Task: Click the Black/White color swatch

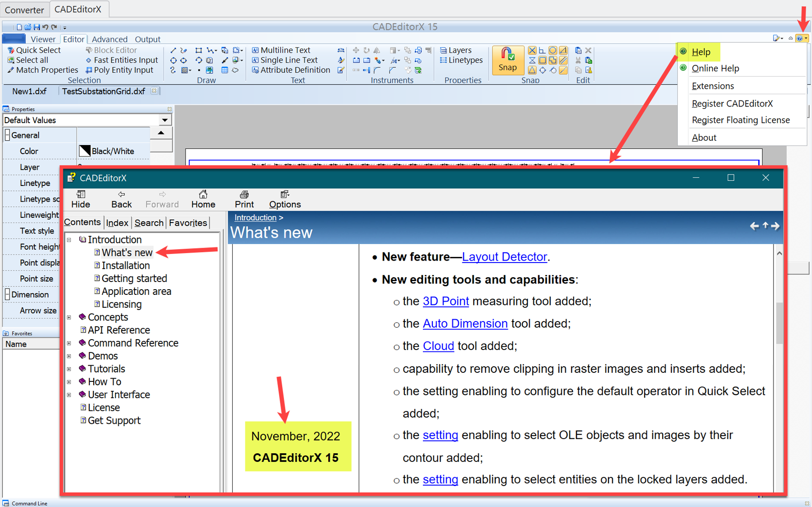Action: pyautogui.click(x=84, y=151)
